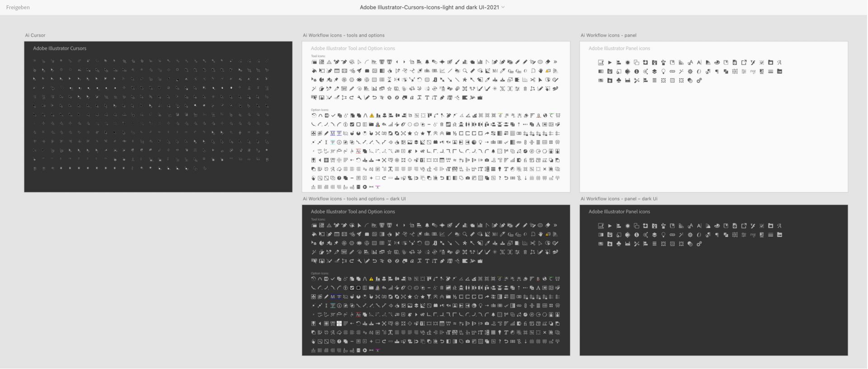Select the Zoom magnifier in dark Tool icons
The image size is (868, 369).
tap(465, 234)
